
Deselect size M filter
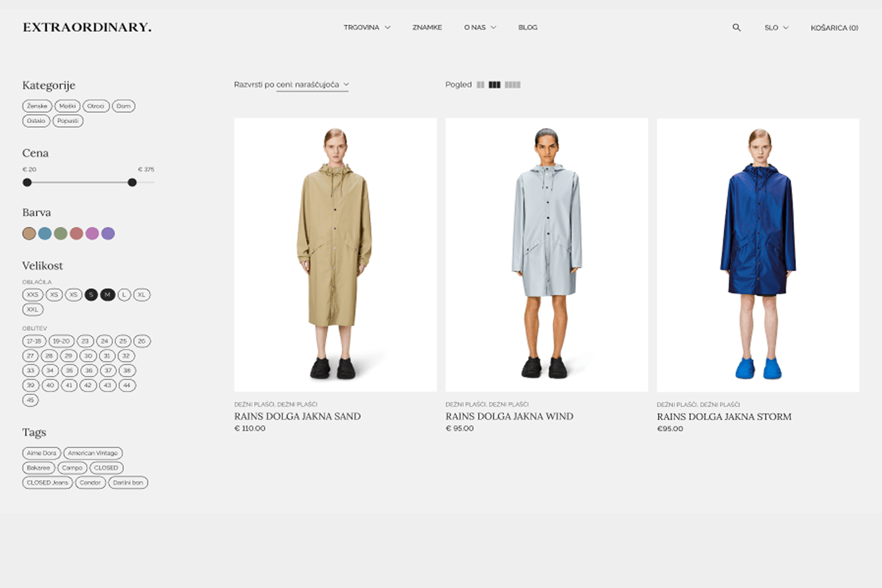(x=108, y=295)
